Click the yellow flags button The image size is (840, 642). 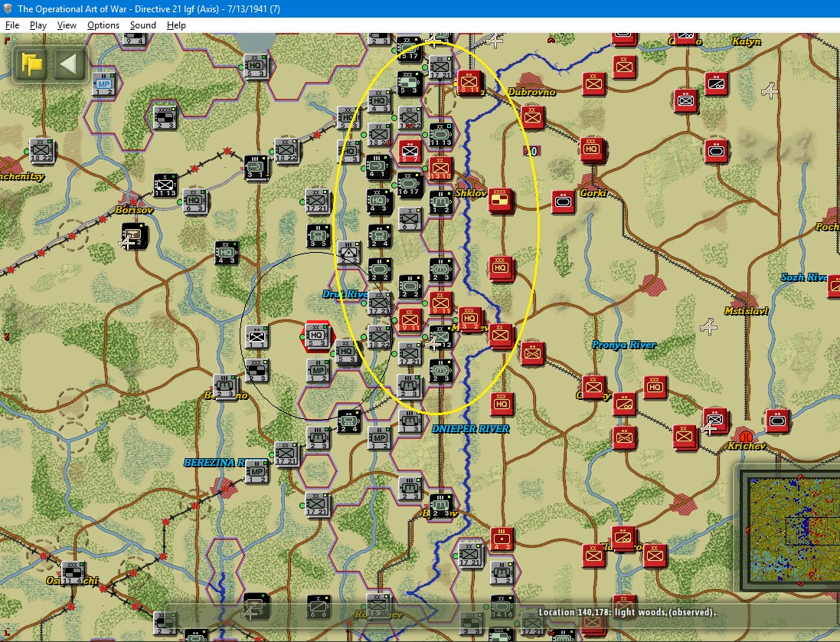(31, 64)
